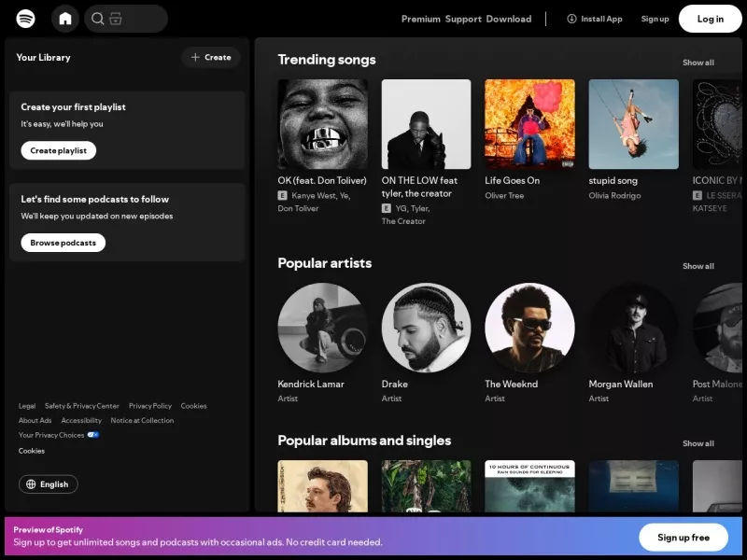
Task: Click Notice at Collection link
Action: coord(142,421)
